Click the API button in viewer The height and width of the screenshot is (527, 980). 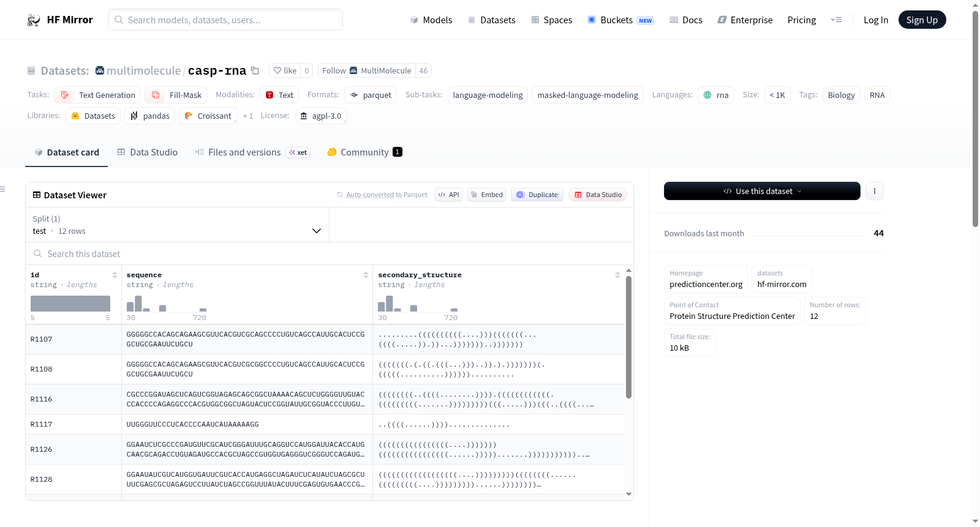[x=448, y=195]
